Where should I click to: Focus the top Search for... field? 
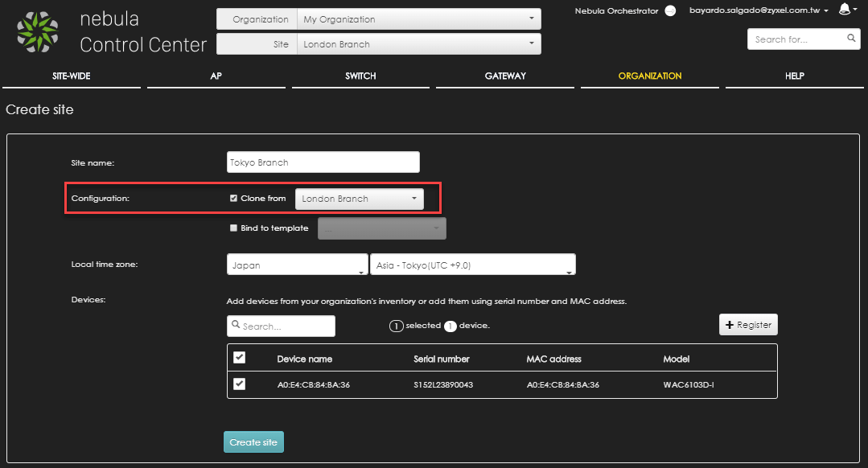pos(804,39)
